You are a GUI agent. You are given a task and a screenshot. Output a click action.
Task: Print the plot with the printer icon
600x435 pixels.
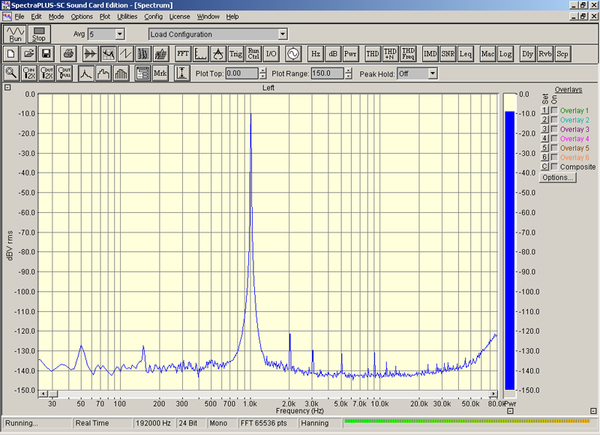click(x=68, y=54)
